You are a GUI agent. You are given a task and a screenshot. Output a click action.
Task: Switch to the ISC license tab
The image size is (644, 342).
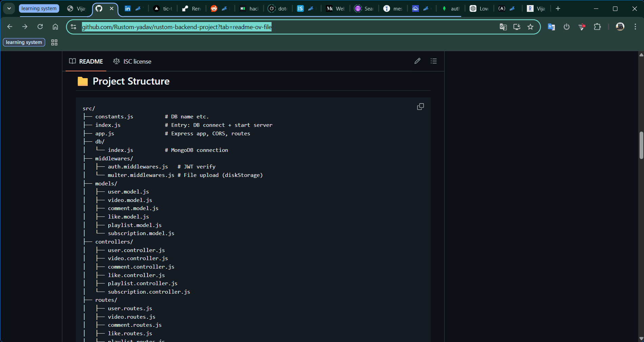[x=132, y=61]
